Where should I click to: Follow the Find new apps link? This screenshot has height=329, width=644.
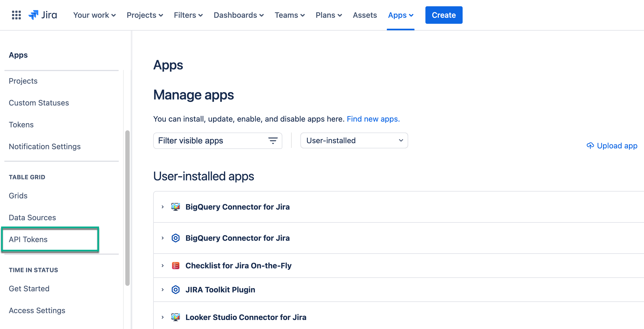click(x=373, y=119)
